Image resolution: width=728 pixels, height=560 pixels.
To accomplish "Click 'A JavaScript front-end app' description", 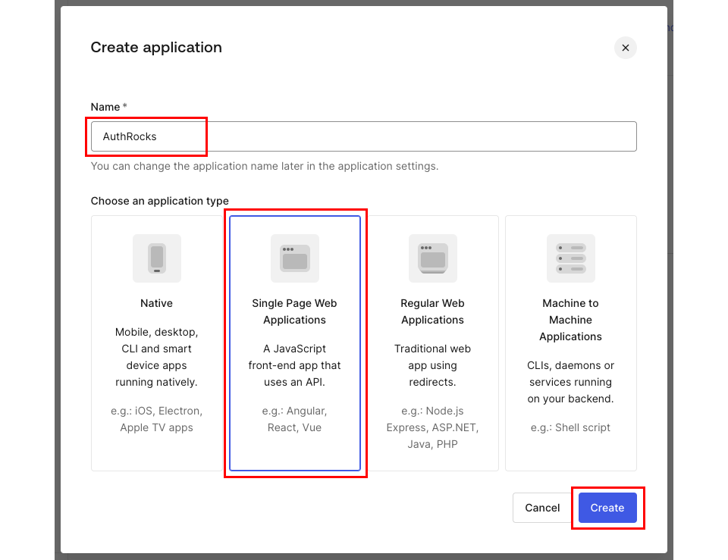I will point(295,365).
